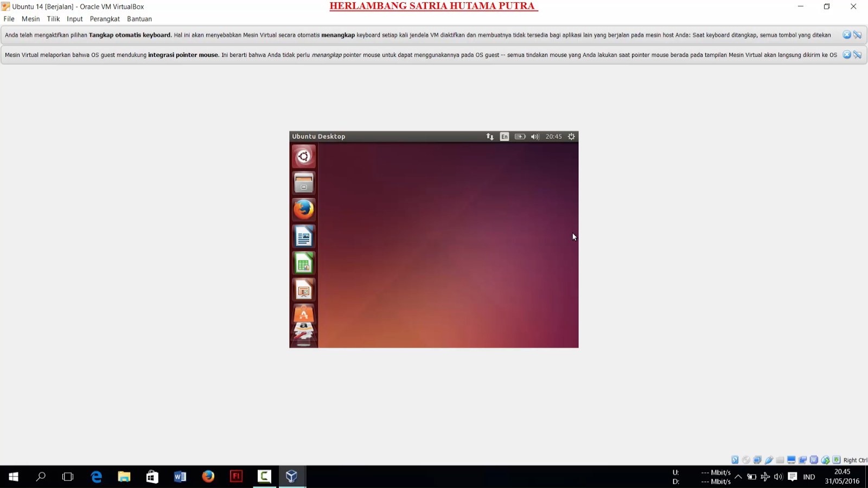Click the display status icon
Image resolution: width=868 pixels, height=488 pixels.
point(792,460)
